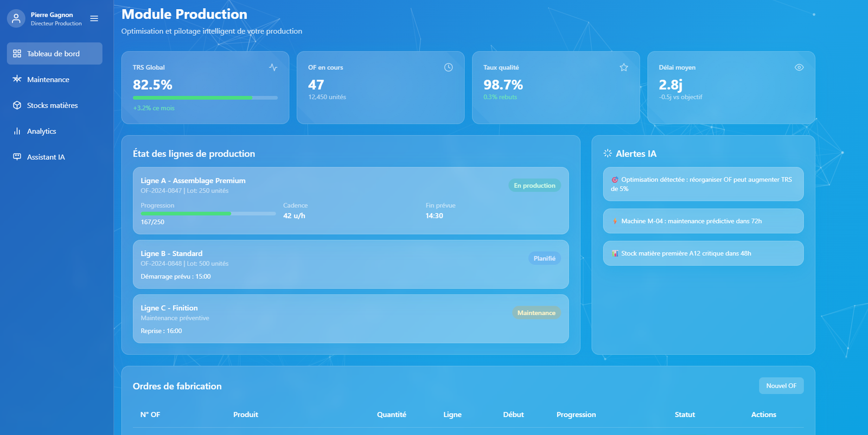Expand the Ligne B - Standard card
The width and height of the screenshot is (868, 435).
pos(350,264)
